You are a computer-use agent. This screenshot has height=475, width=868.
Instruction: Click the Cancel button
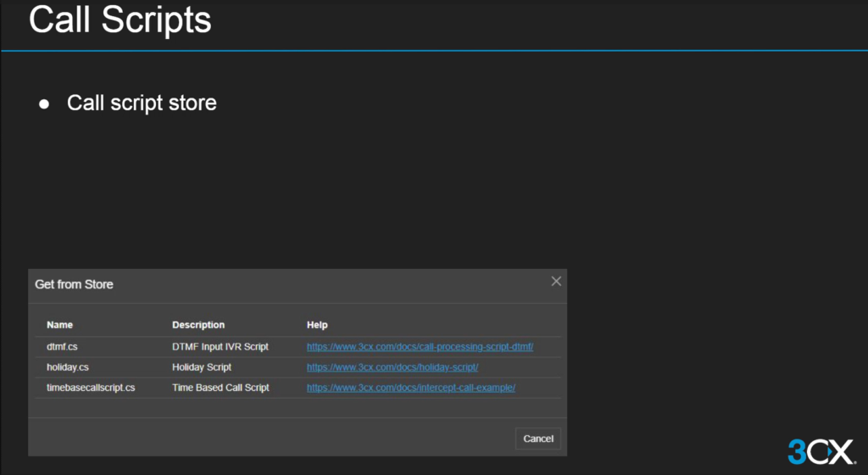point(538,439)
